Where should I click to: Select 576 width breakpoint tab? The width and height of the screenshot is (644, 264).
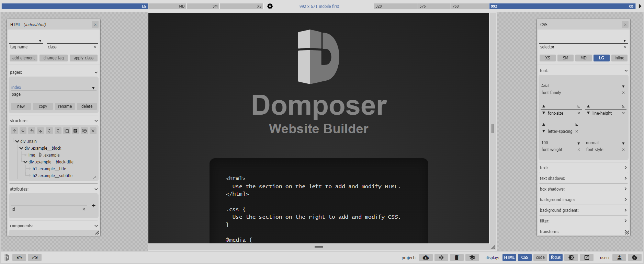434,6
